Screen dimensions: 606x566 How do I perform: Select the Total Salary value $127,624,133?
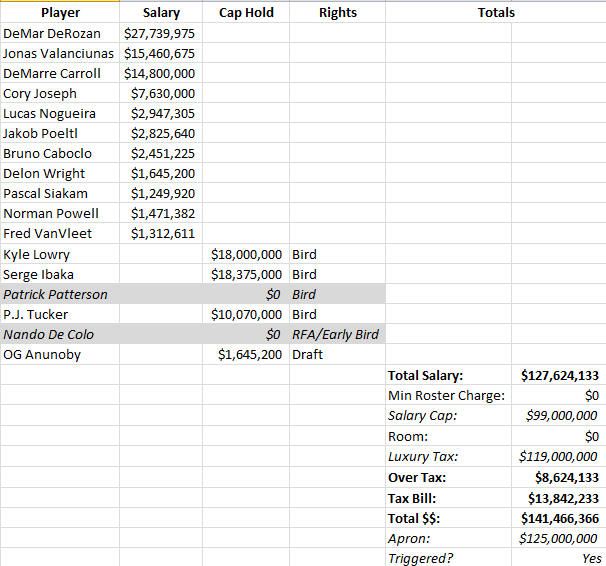coord(560,375)
